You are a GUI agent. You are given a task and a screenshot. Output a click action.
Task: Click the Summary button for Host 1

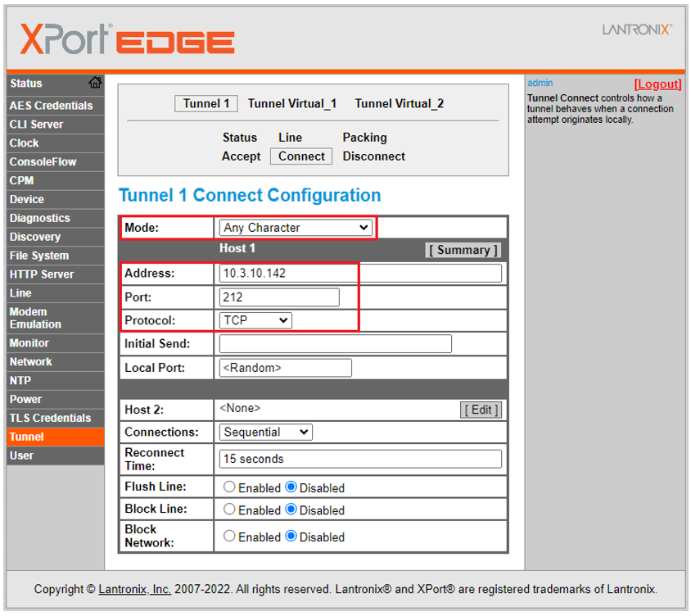point(463,250)
